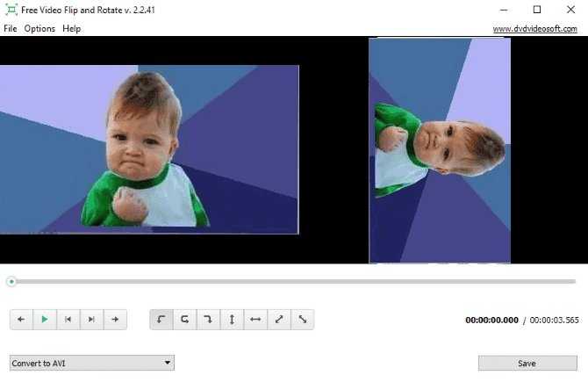Click the application icon in the title bar
Screen dimensions: 588x382
[11, 10]
